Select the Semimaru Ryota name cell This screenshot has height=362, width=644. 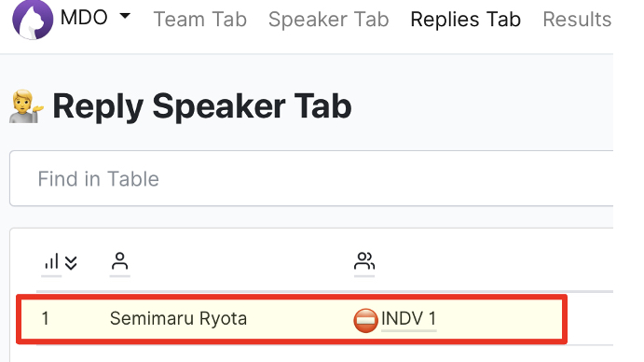(x=178, y=318)
